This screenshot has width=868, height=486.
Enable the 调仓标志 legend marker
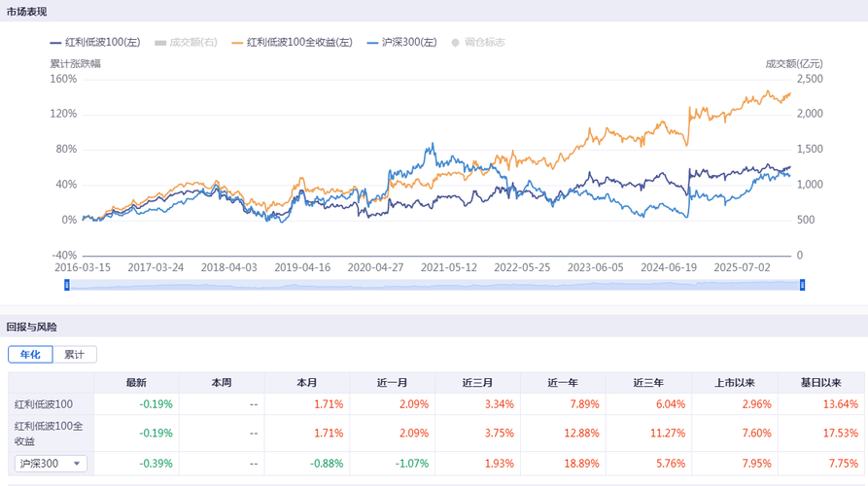coord(478,43)
